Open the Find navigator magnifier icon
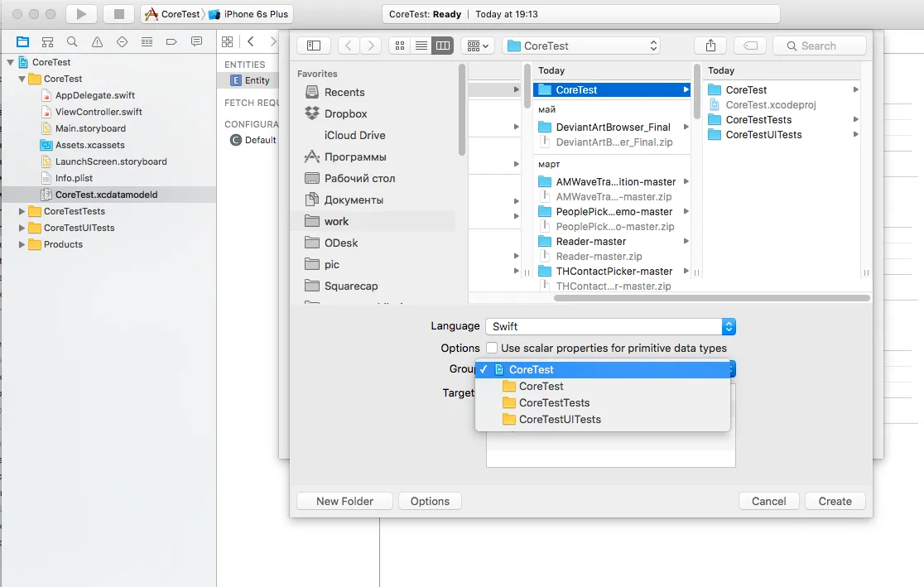The height and width of the screenshot is (587, 924). pyautogui.click(x=72, y=42)
